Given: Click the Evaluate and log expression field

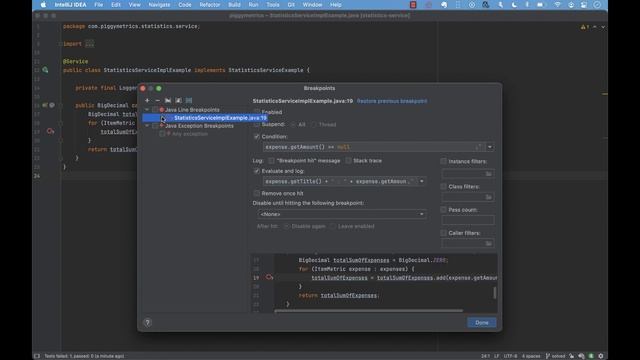Looking at the screenshot, I should [340, 181].
